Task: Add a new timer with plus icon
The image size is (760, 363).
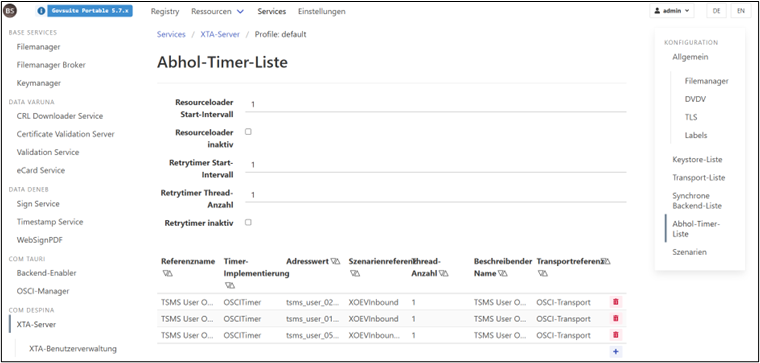Action: 616,352
